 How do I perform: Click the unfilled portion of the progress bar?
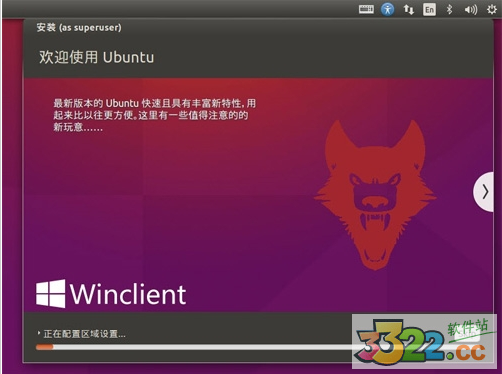tap(203, 347)
